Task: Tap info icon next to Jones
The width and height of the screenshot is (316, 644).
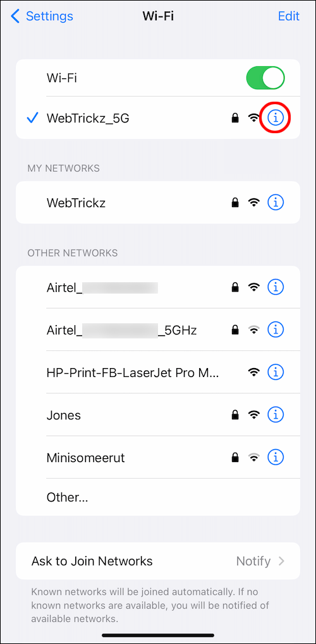Action: [x=276, y=415]
